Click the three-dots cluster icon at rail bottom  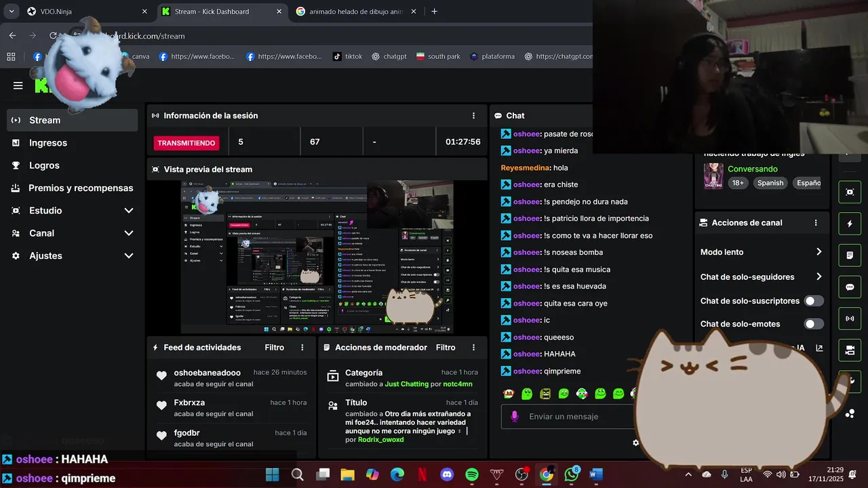coord(850,413)
